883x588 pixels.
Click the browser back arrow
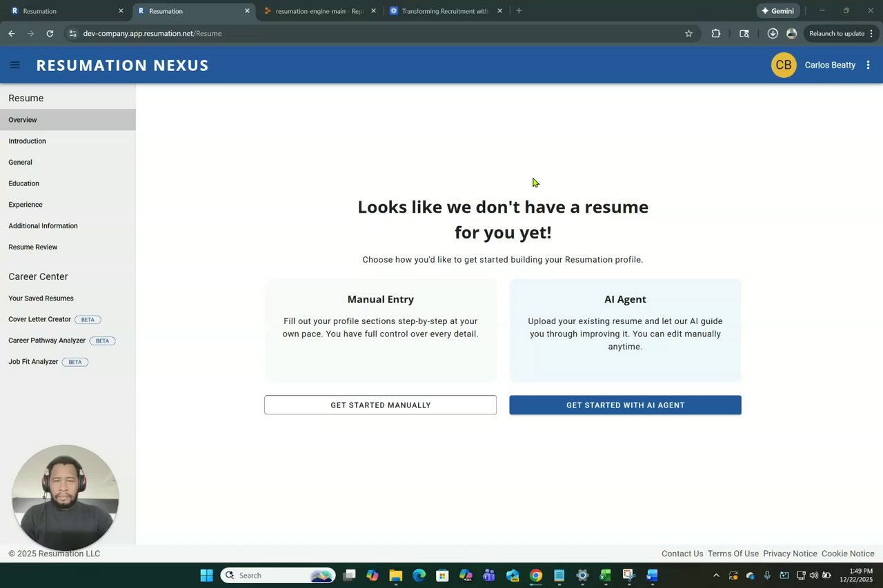coord(12,33)
